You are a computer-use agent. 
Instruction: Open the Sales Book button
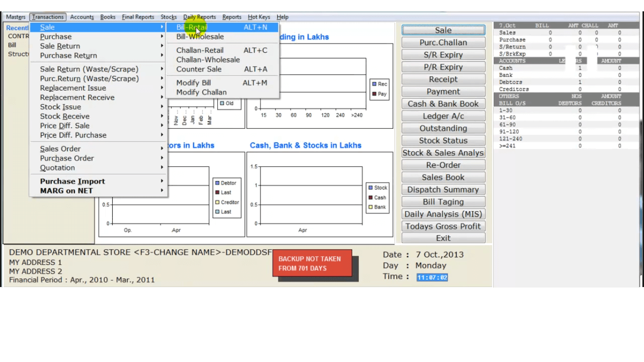443,177
